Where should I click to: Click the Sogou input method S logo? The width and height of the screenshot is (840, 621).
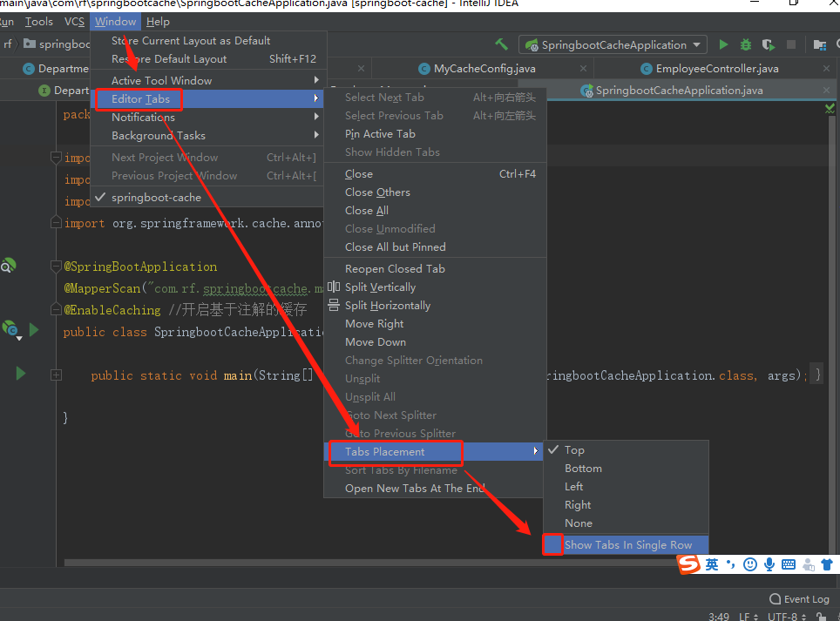click(689, 564)
